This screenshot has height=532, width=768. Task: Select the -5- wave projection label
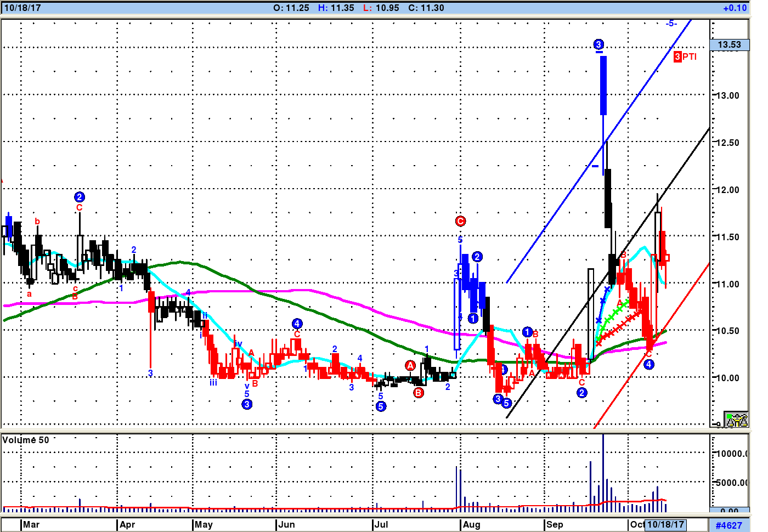671,24
